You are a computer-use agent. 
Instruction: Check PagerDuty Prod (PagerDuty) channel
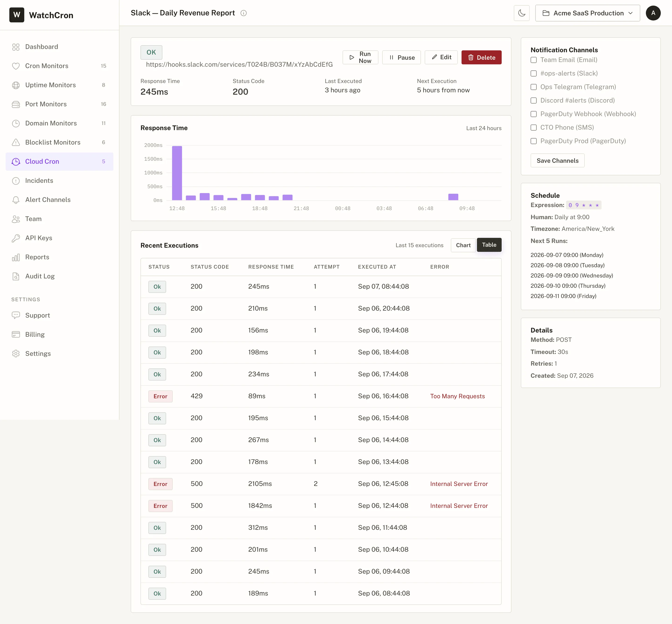click(533, 141)
